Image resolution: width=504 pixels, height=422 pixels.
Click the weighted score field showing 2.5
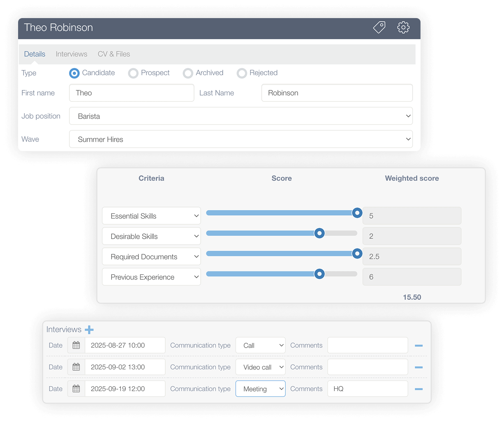tap(412, 256)
